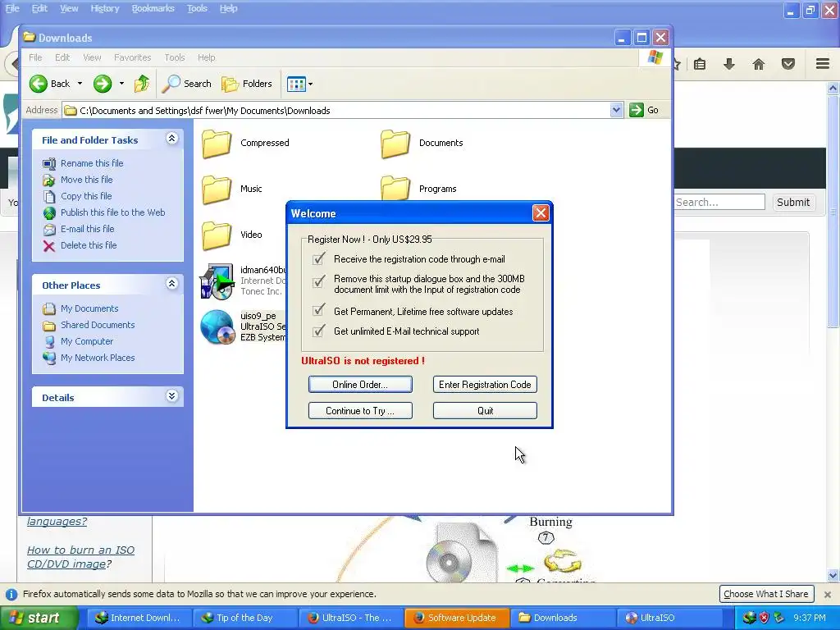Click Submit button on webpage
The height and width of the screenshot is (630, 840).
point(793,202)
